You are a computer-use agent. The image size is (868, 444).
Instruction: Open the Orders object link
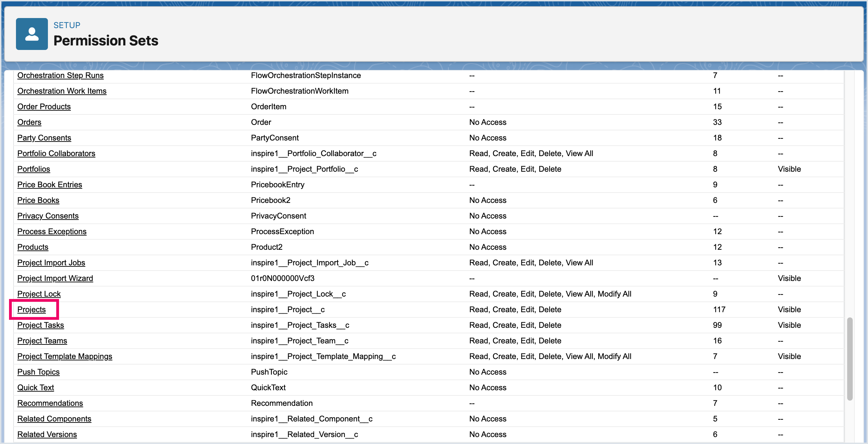coord(29,122)
